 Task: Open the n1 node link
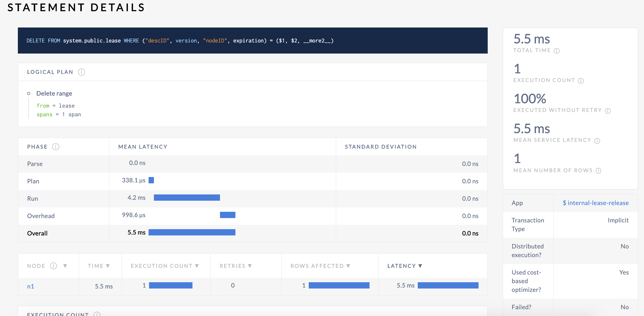(x=30, y=286)
